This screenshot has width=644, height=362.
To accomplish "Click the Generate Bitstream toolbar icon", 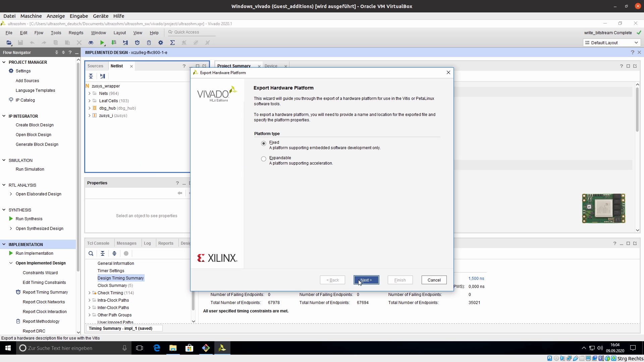I will [x=114, y=43].
